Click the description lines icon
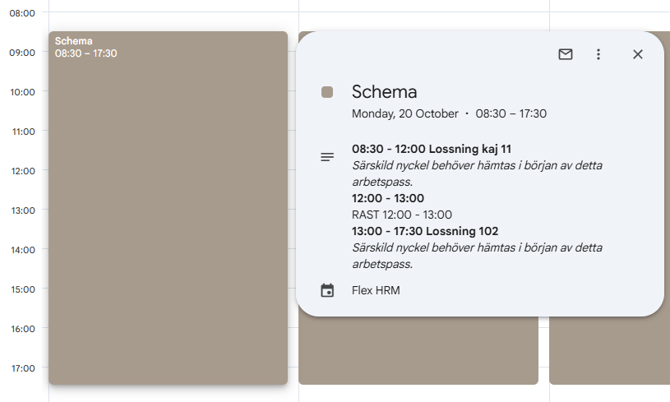Image resolution: width=670 pixels, height=402 pixels. [327, 157]
